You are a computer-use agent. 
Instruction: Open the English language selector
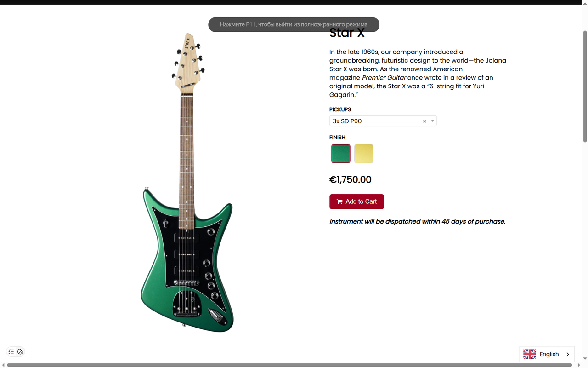547,354
